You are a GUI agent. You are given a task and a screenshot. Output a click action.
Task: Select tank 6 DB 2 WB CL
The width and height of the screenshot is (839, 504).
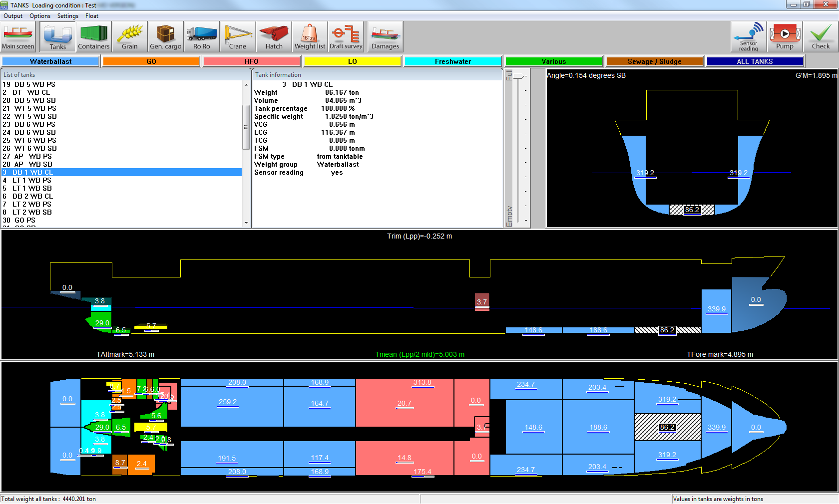tap(122, 196)
